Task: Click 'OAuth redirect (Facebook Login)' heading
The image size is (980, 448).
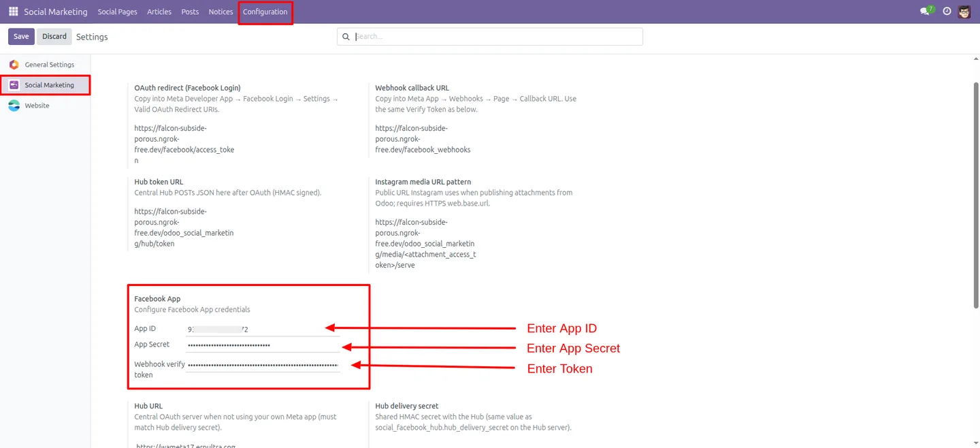Action: click(187, 88)
